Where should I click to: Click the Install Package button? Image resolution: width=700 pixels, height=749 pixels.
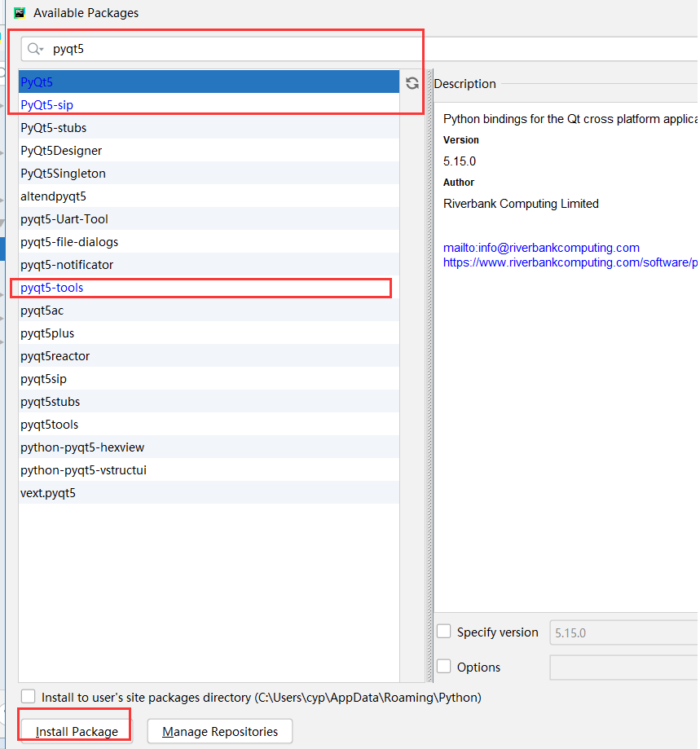(x=77, y=731)
